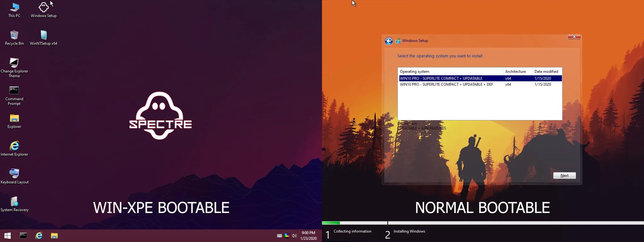Open System Recovery desktop icon

pos(14,204)
